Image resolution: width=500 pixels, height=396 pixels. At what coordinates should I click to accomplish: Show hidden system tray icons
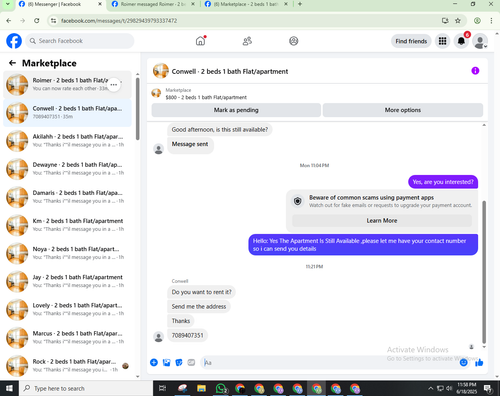click(x=431, y=388)
